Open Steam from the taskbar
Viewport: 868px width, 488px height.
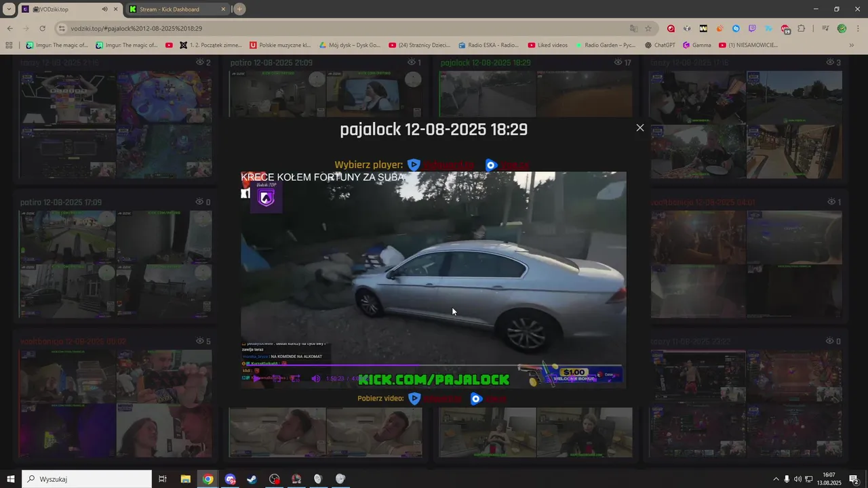coord(252,479)
